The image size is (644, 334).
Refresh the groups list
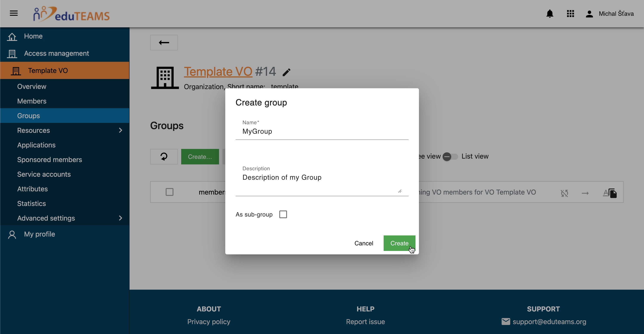point(164,157)
